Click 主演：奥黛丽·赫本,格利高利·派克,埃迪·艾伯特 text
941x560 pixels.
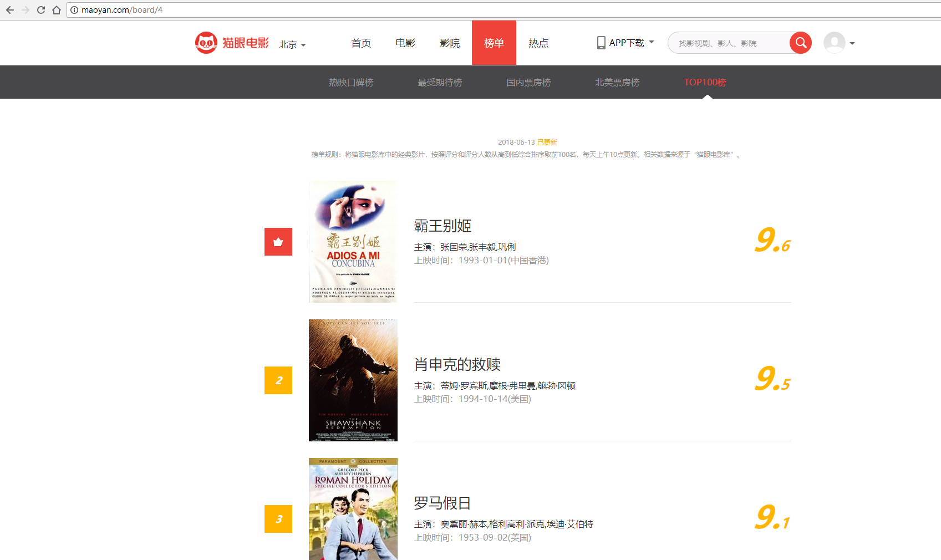[503, 524]
